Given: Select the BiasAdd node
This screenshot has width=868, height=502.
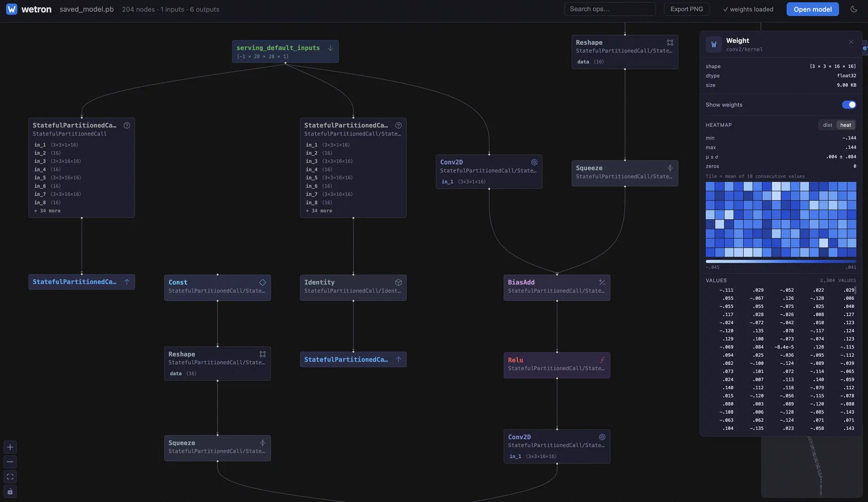Looking at the screenshot, I should 557,287.
